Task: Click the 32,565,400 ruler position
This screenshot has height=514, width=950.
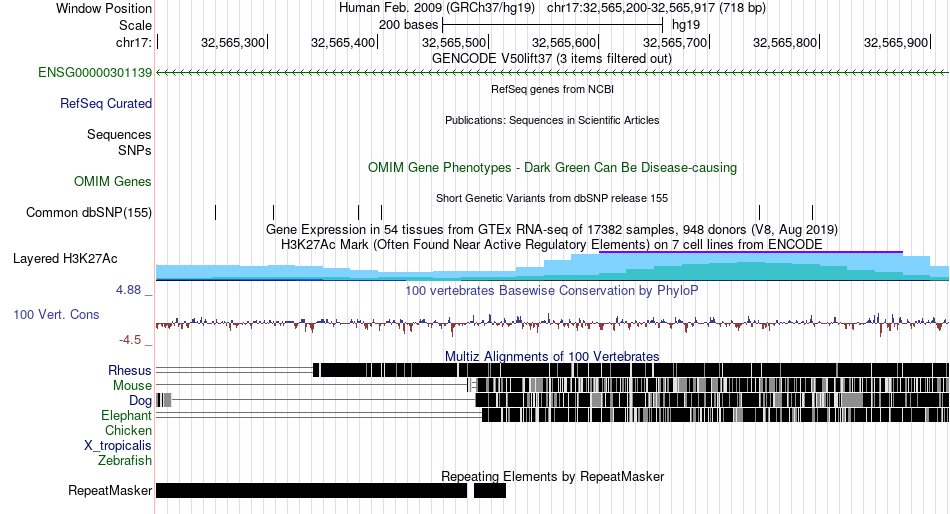Action: [343, 42]
